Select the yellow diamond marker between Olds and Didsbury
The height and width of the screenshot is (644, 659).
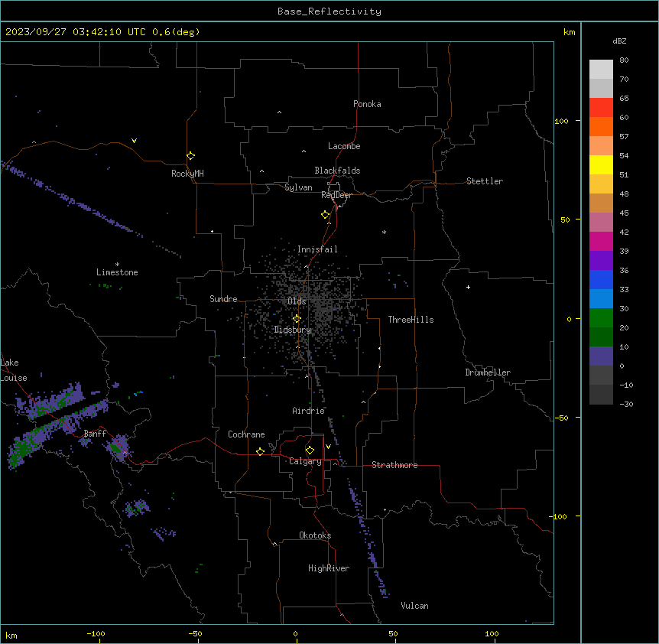click(297, 319)
